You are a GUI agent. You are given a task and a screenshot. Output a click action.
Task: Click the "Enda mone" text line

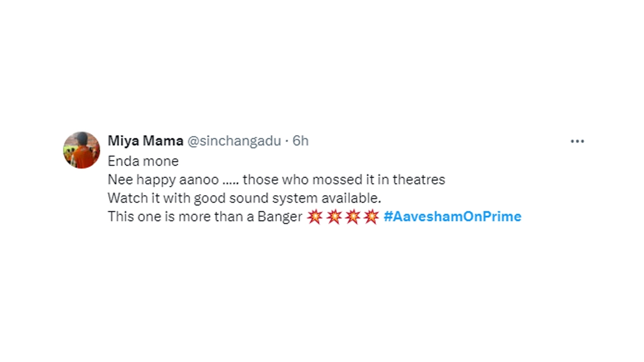coord(143,161)
